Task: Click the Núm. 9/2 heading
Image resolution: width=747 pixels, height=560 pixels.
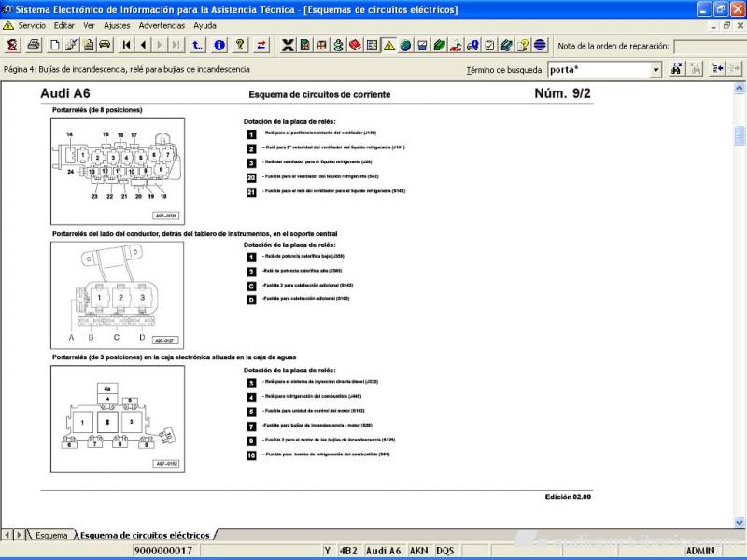Action: pyautogui.click(x=563, y=93)
